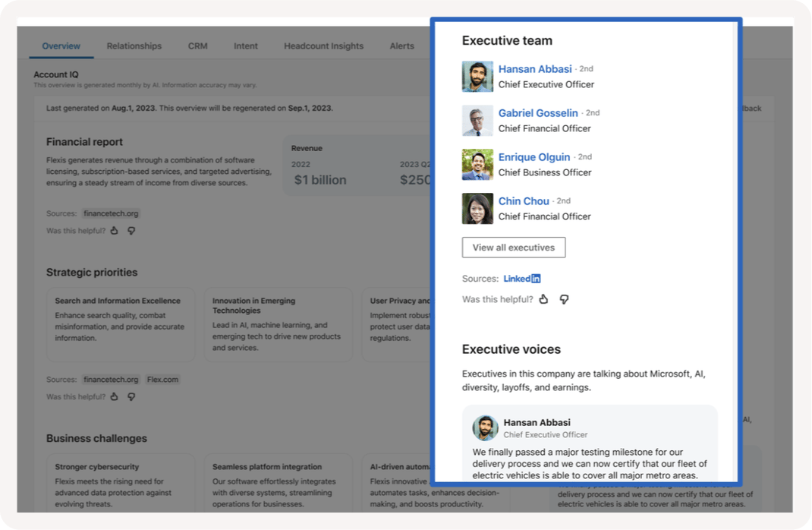
Task: Select the Search and Information Excellence card
Action: [121, 324]
